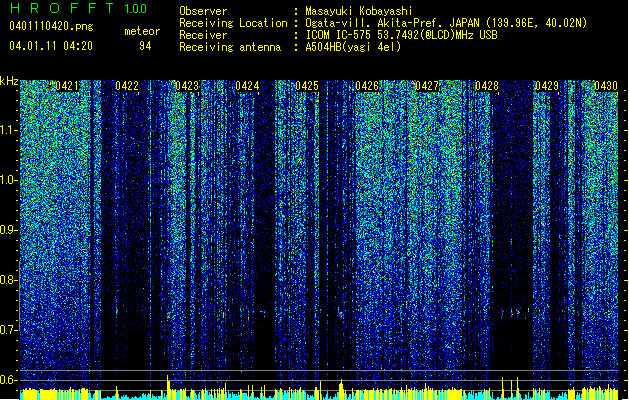Viewport: 629px width, 400px height.
Task: Click the 1.0 kHz axis label
Action: tap(8, 180)
